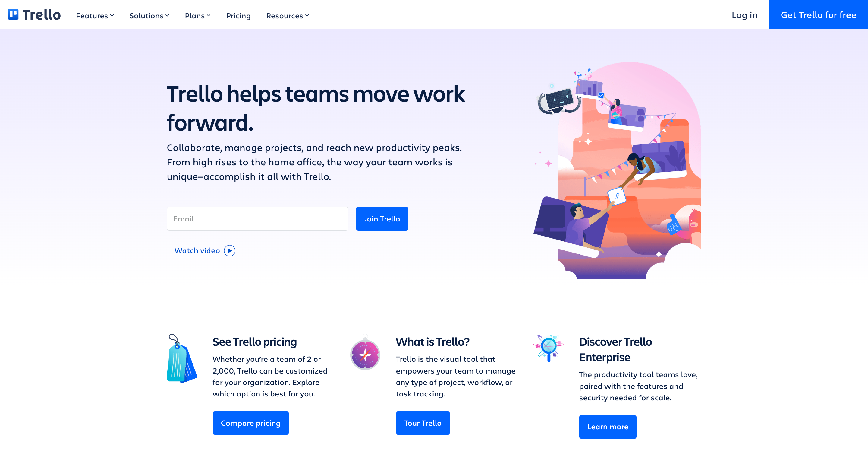Expand the Plans dropdown menu
The image size is (868, 461).
coord(198,15)
